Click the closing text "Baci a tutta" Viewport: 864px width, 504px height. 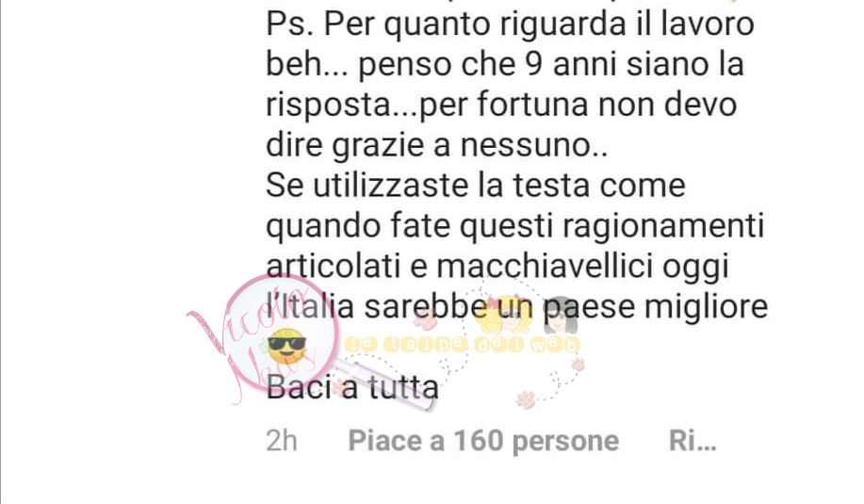352,388
